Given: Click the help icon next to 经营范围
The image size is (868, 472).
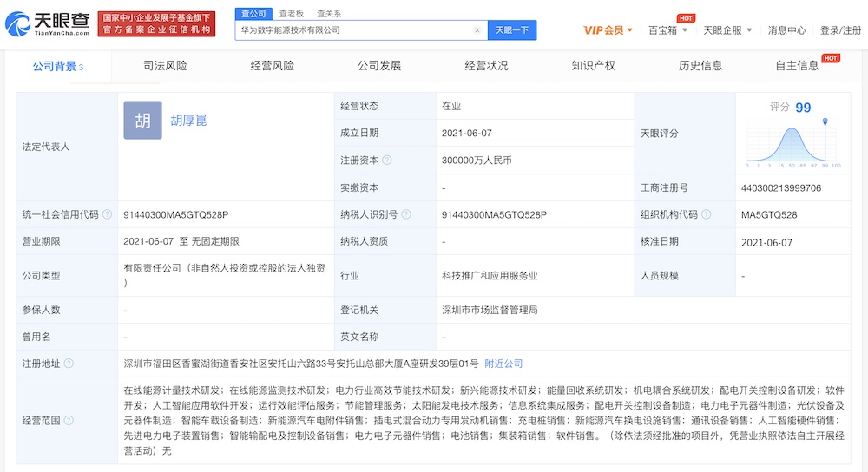Looking at the screenshot, I should (69, 420).
